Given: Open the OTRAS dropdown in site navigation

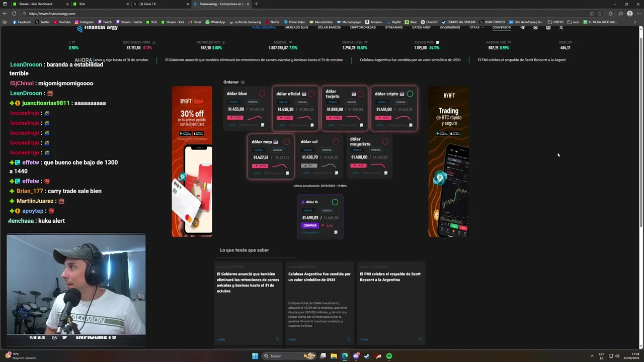Looking at the screenshot, I should coord(475,27).
